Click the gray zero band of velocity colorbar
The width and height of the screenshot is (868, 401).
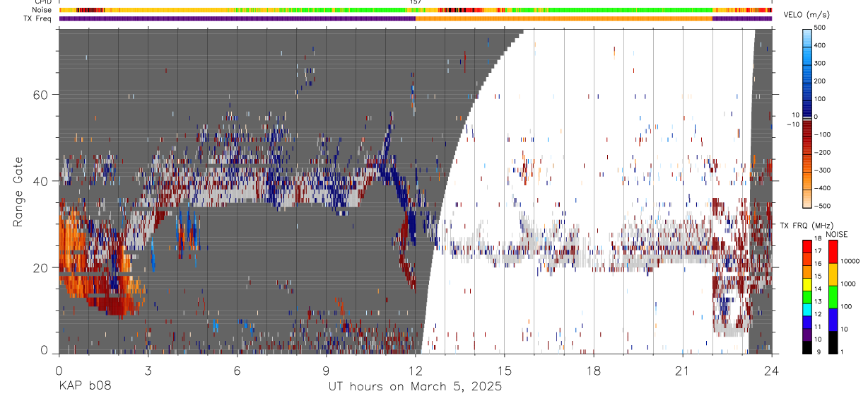click(x=808, y=117)
